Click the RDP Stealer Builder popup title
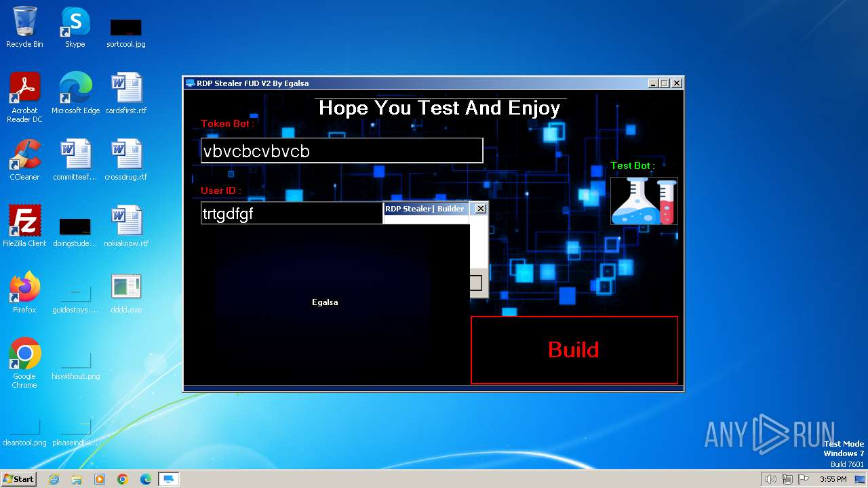868x488 pixels. point(425,209)
